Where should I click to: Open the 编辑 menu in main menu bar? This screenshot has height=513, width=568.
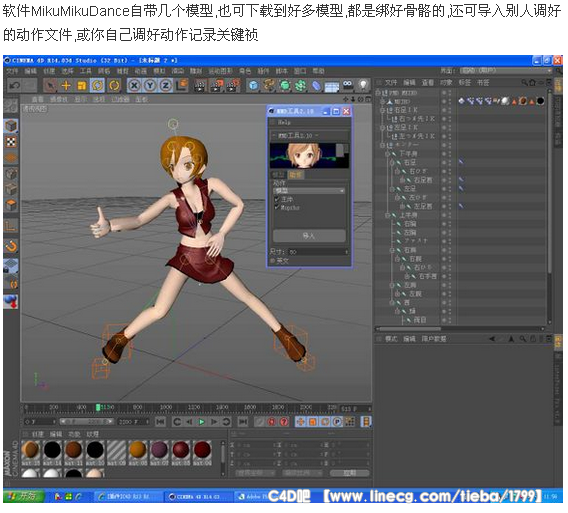[30, 71]
